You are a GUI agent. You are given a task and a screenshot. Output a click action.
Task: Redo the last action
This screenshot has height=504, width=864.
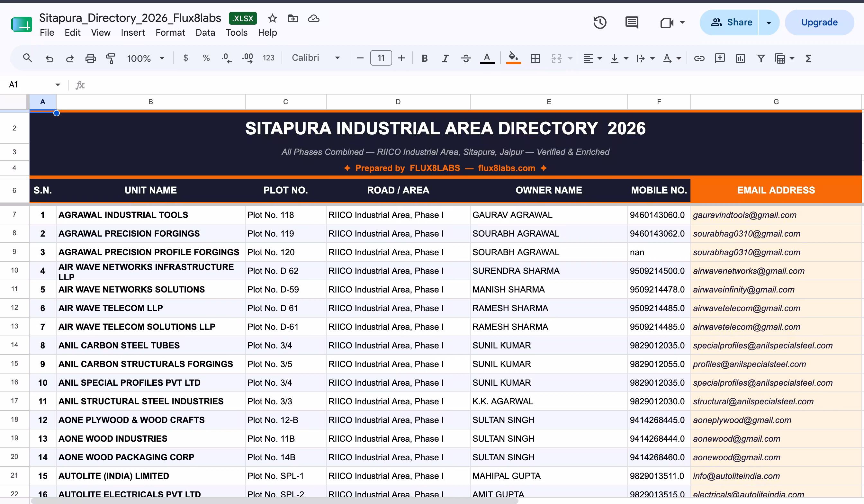pyautogui.click(x=70, y=58)
